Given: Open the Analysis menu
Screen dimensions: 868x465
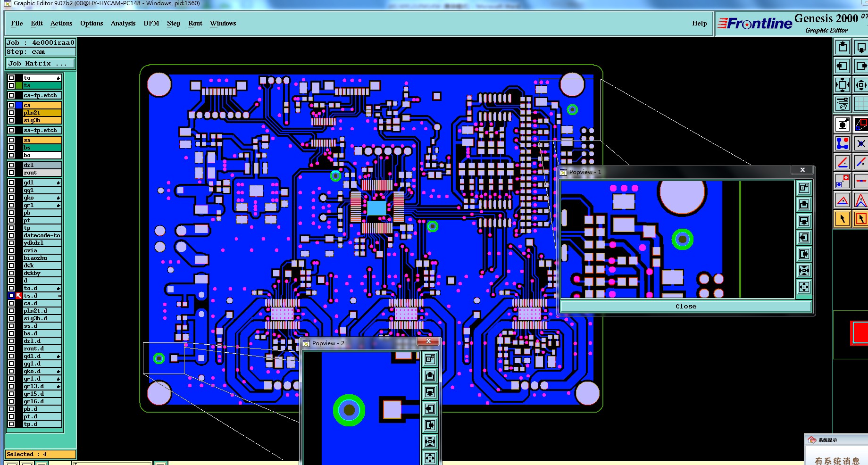Looking at the screenshot, I should pos(123,23).
